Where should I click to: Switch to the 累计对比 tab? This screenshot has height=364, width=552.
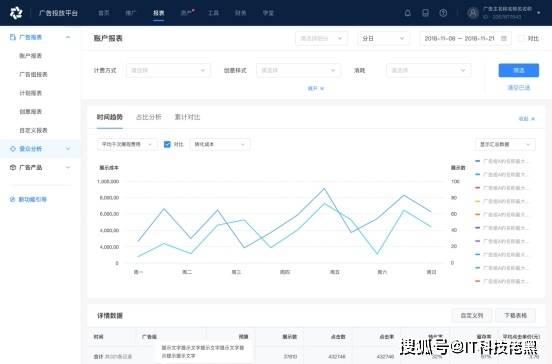coord(187,117)
